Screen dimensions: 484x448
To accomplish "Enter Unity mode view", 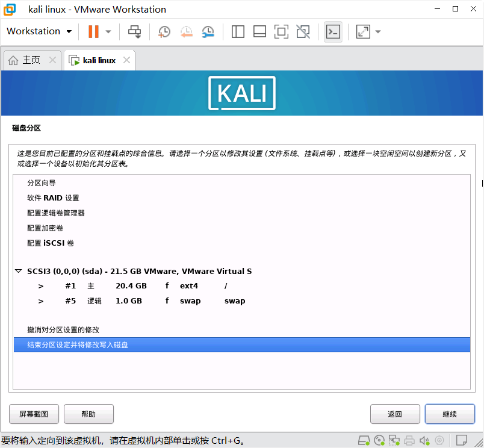I will [303, 31].
